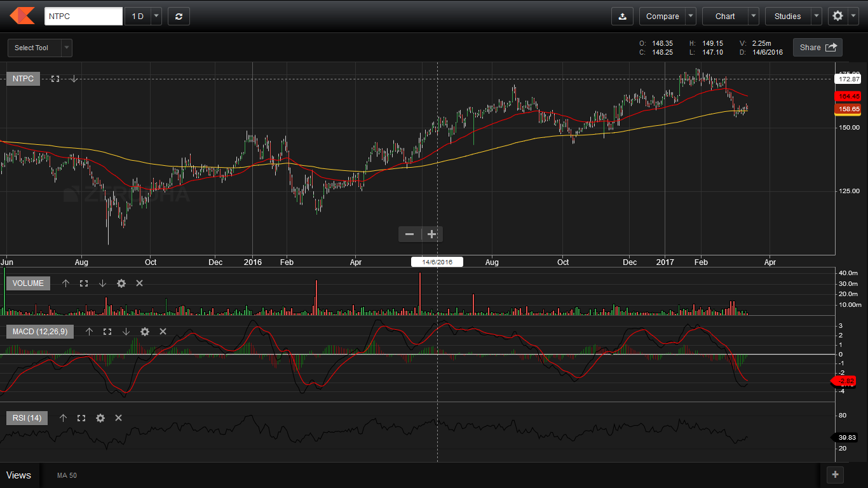Click the 172.87 price label
Viewport: 868px width, 488px height.
[x=848, y=79]
